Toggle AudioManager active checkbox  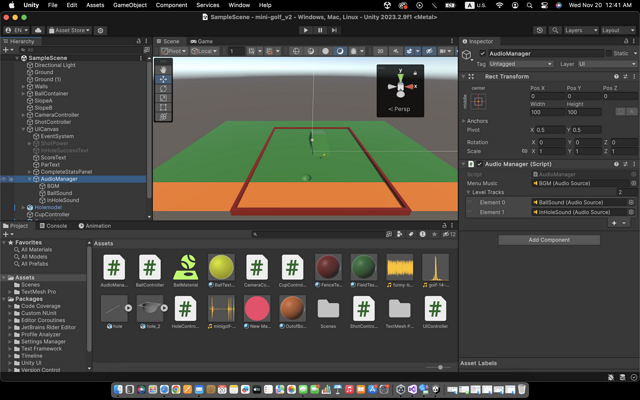point(482,53)
